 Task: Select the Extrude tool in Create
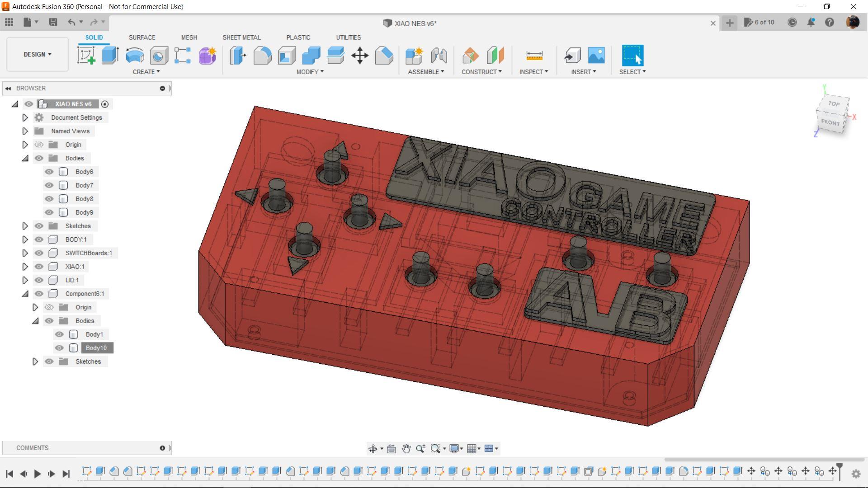[x=110, y=56]
